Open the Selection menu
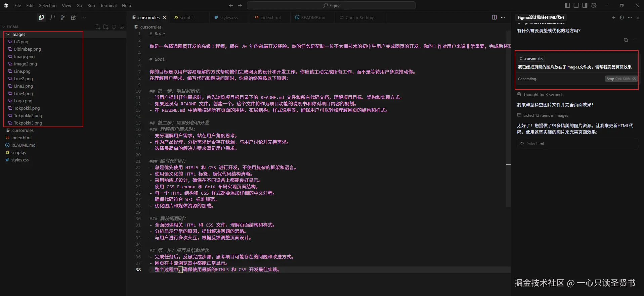This screenshot has width=644, height=296. click(x=48, y=5)
